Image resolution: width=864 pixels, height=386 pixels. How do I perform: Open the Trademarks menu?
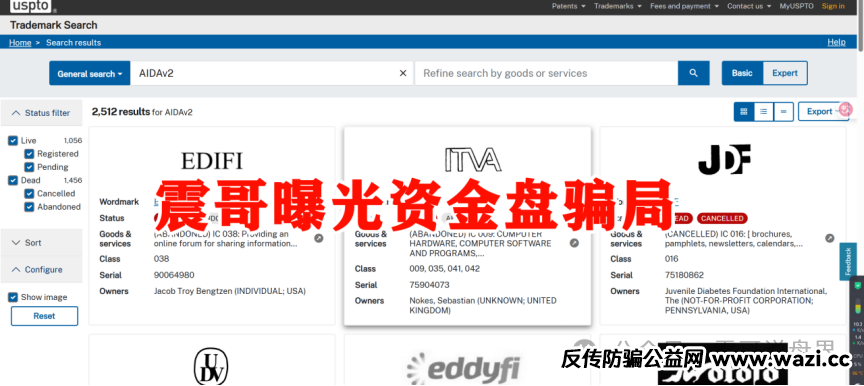[x=618, y=6]
